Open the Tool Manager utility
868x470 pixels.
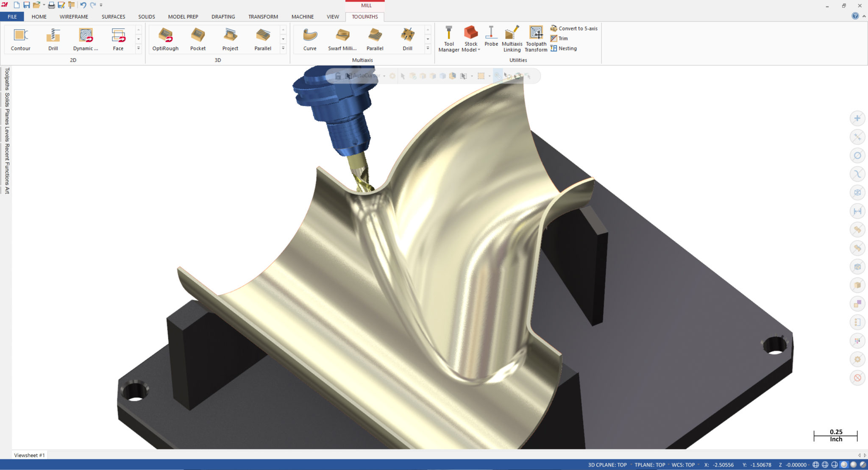pos(448,39)
